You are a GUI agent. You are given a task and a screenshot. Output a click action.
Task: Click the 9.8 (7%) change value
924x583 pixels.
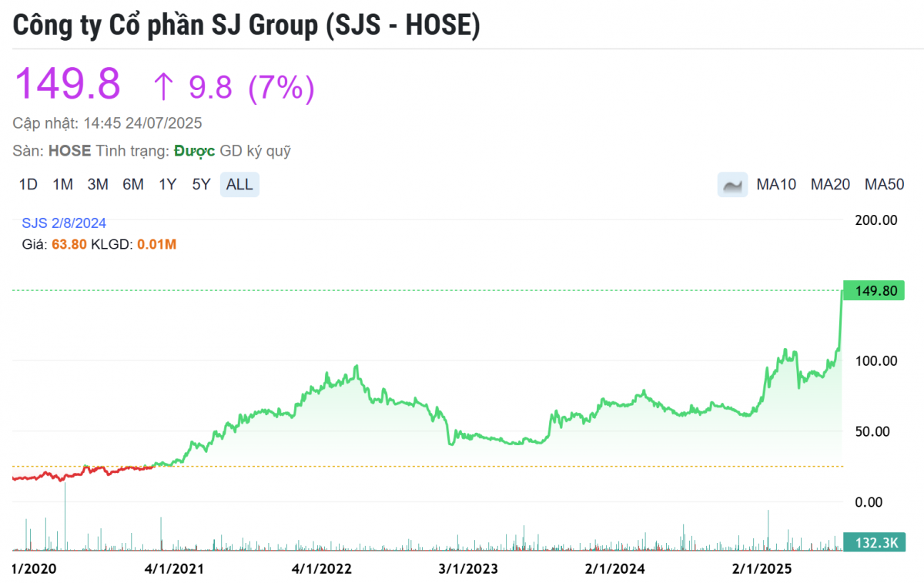click(252, 88)
